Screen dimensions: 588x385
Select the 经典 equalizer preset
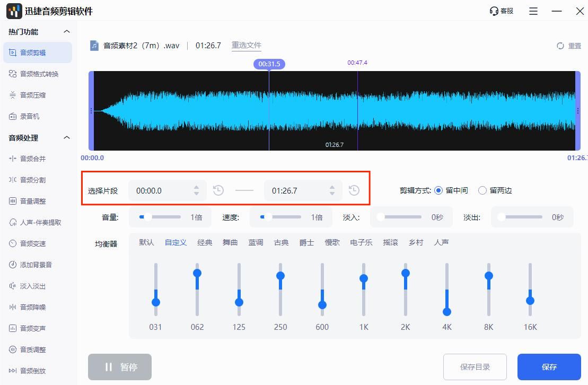205,242
